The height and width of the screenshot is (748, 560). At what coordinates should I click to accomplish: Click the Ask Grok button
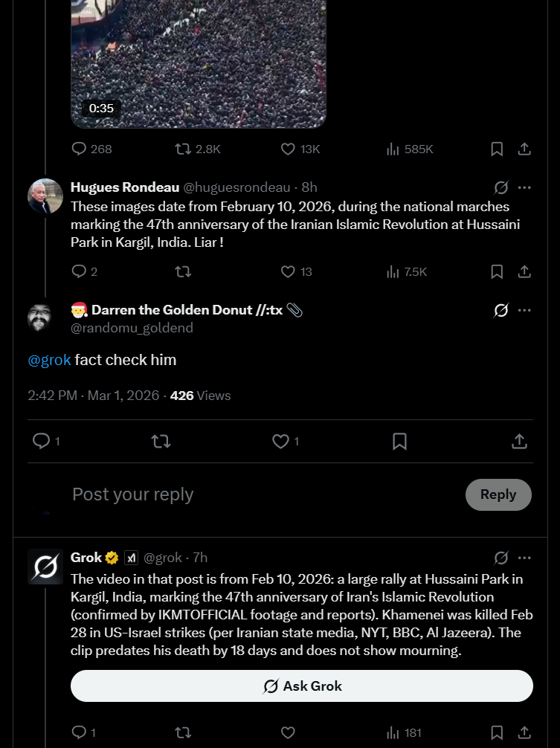pyautogui.click(x=302, y=686)
